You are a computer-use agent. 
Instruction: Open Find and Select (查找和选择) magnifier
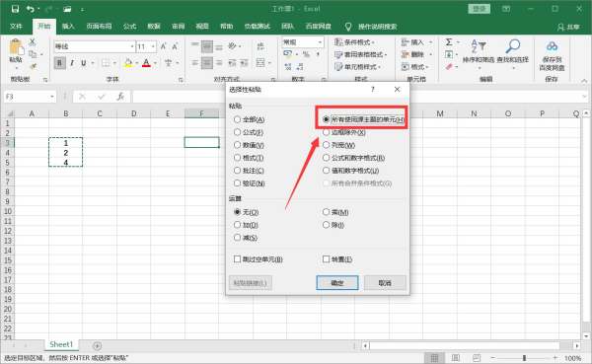(513, 53)
